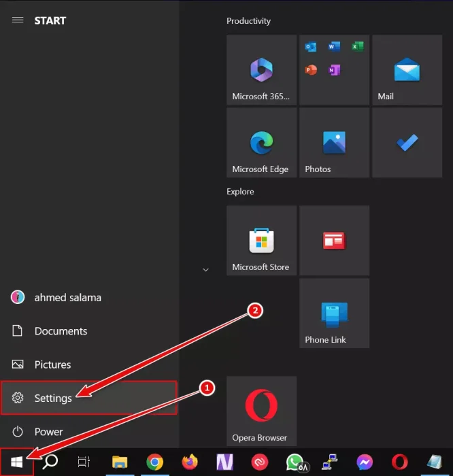The width and height of the screenshot is (453, 476).
Task: Click the chevron below the tile groups
Action: click(205, 270)
